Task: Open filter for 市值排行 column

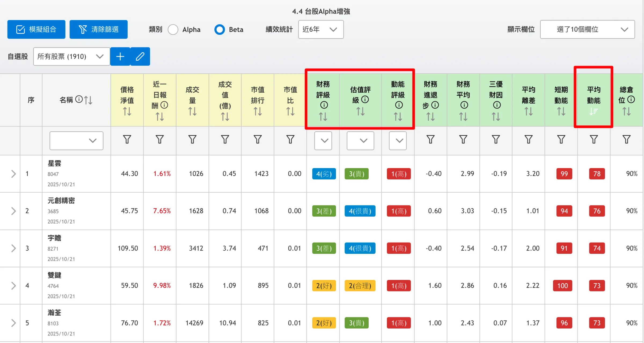Action: tap(258, 139)
